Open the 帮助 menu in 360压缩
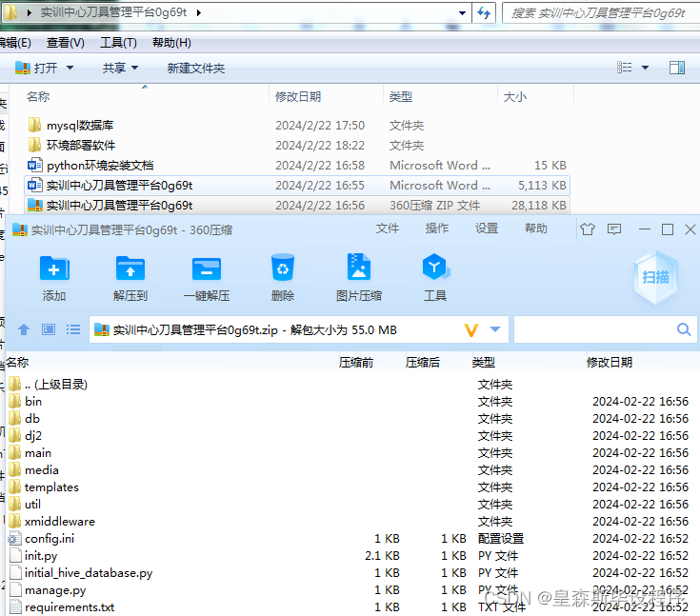Image resolution: width=700 pixels, height=616 pixels. pos(535,229)
